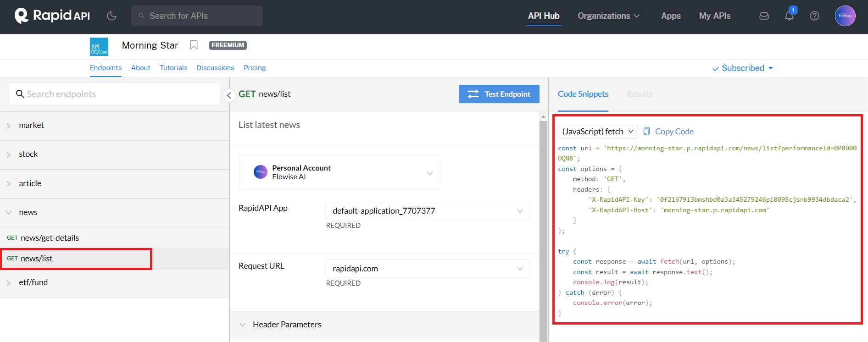Select the news/get-details endpoint
This screenshot has width=868, height=342.
coord(50,238)
